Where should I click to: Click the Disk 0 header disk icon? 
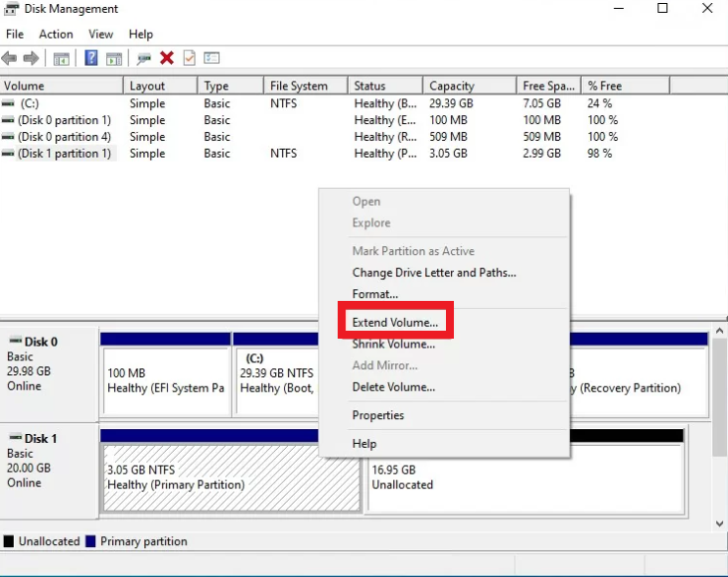(x=16, y=340)
